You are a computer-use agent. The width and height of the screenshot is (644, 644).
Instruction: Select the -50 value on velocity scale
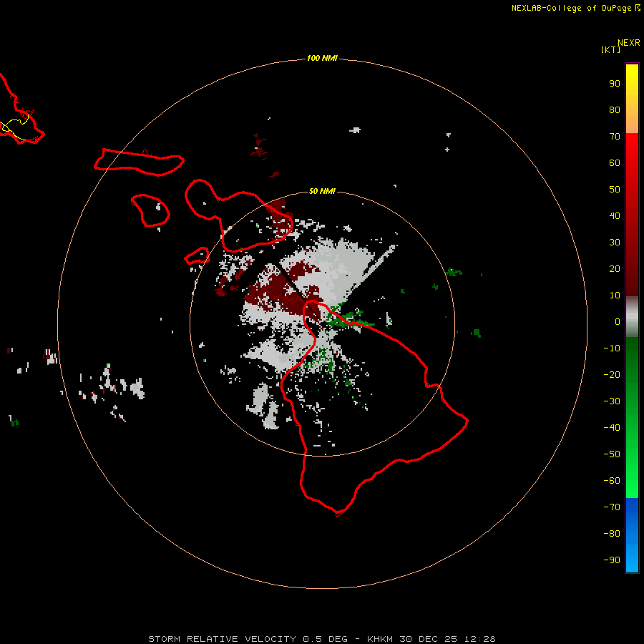pos(612,454)
